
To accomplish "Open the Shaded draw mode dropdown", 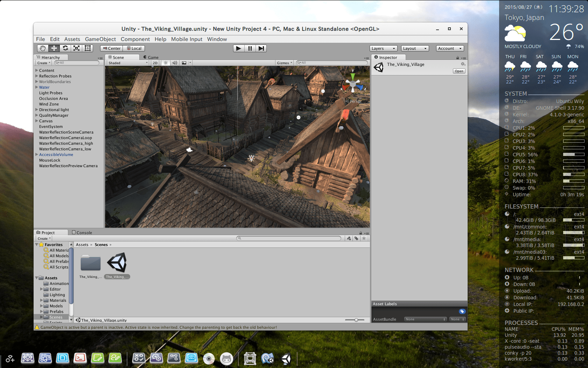I will (127, 63).
